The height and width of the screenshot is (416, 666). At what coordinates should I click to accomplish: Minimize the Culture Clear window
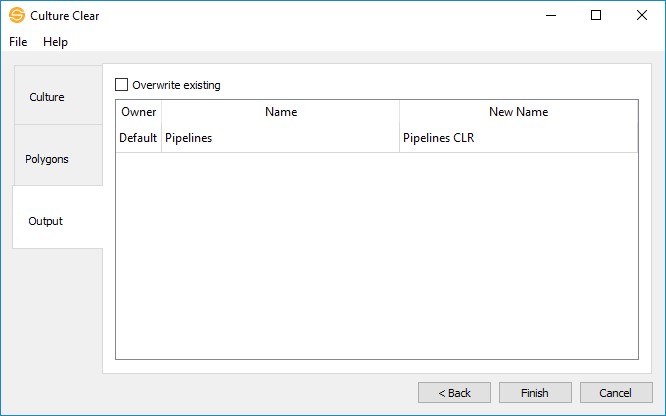(550, 15)
